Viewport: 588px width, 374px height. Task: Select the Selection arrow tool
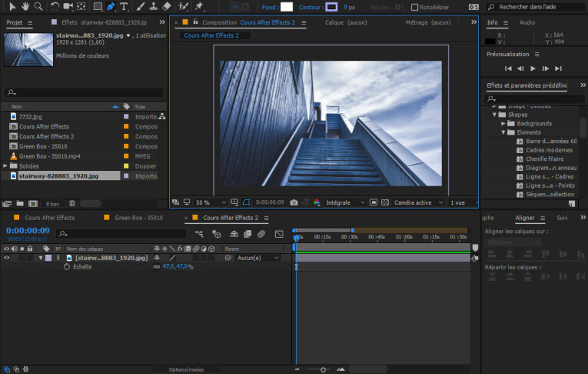tap(12, 6)
